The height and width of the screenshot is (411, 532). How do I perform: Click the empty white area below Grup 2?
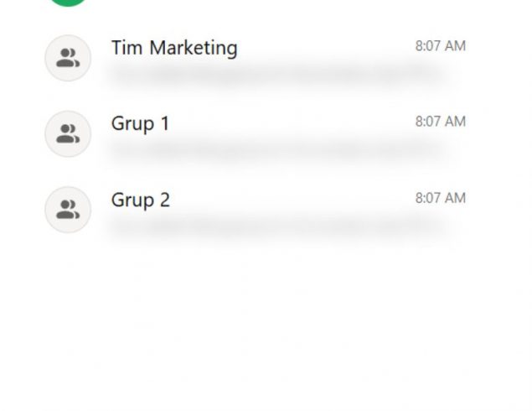266,323
